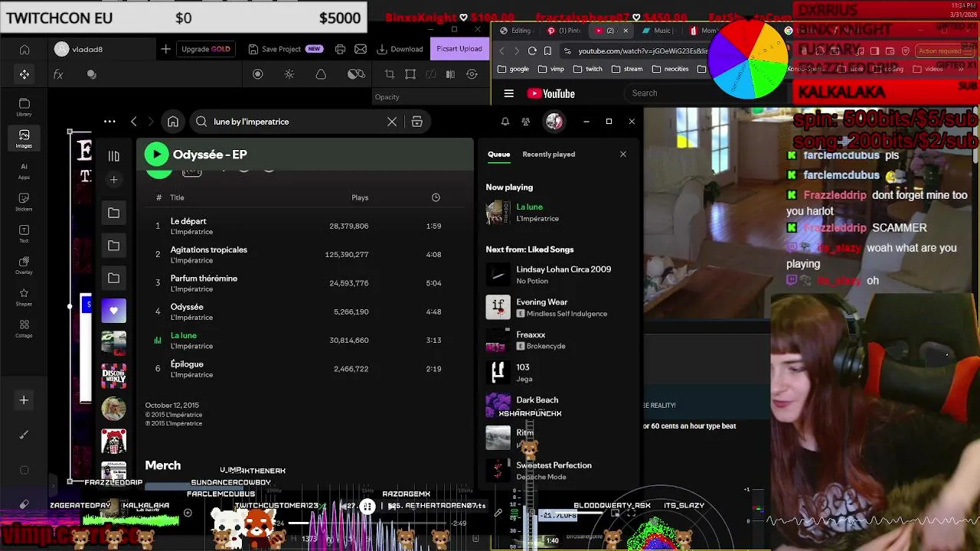Open Spotify three-dot menu

(x=109, y=122)
